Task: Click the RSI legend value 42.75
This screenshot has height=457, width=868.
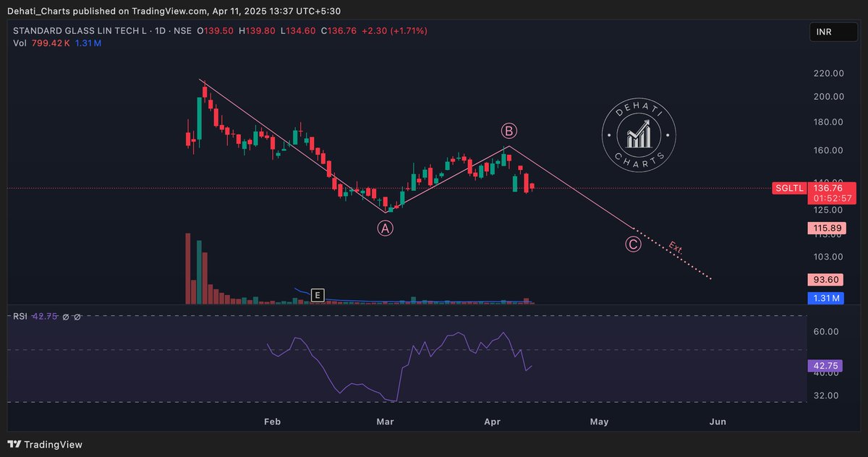Action: (x=45, y=317)
